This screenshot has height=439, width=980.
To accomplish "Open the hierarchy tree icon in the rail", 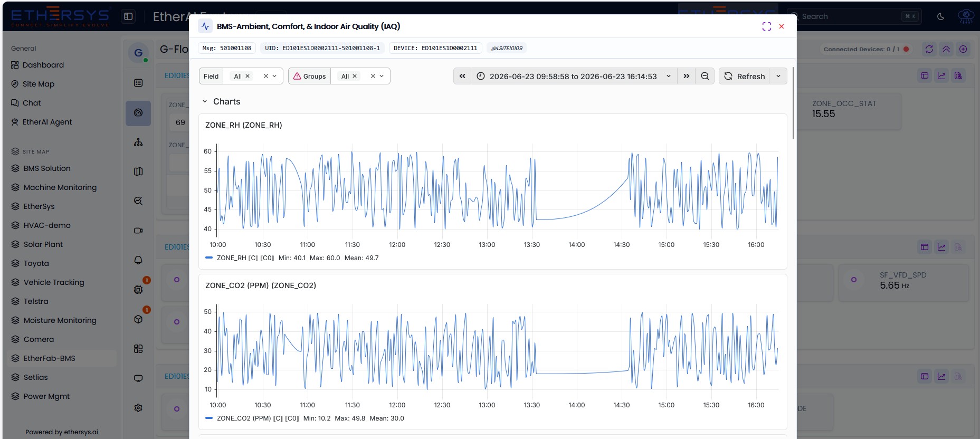I will pyautogui.click(x=138, y=142).
